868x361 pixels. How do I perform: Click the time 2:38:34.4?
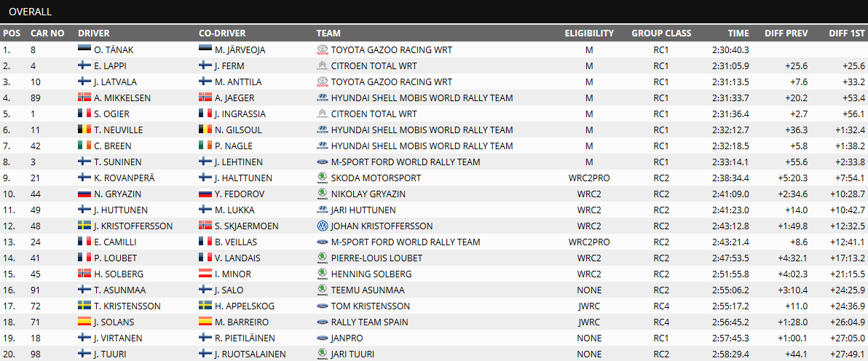[x=730, y=178]
